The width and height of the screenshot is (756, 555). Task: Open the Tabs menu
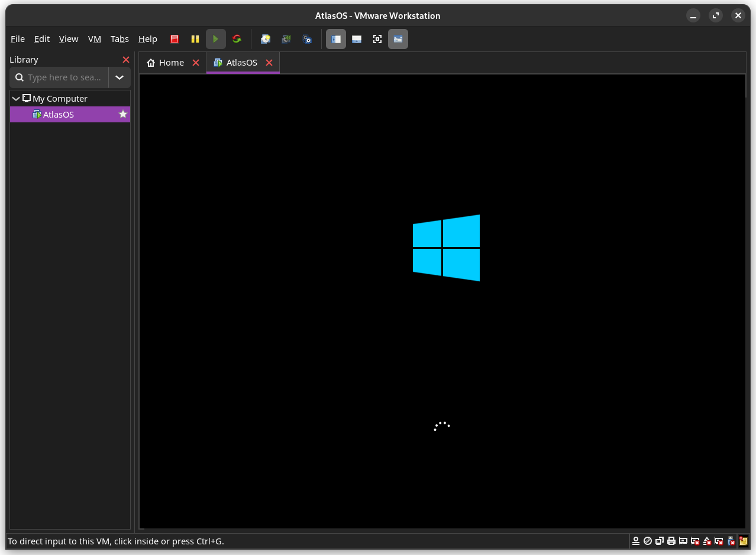point(119,39)
